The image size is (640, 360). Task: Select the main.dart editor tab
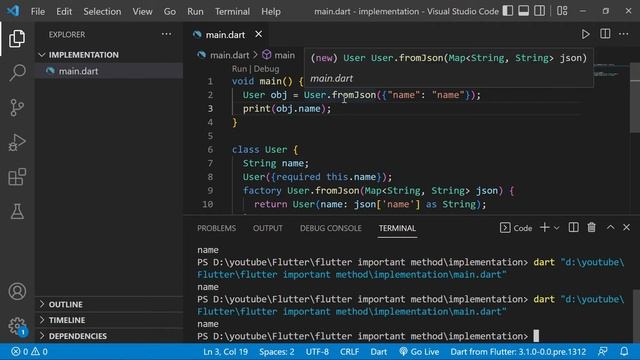(x=225, y=35)
